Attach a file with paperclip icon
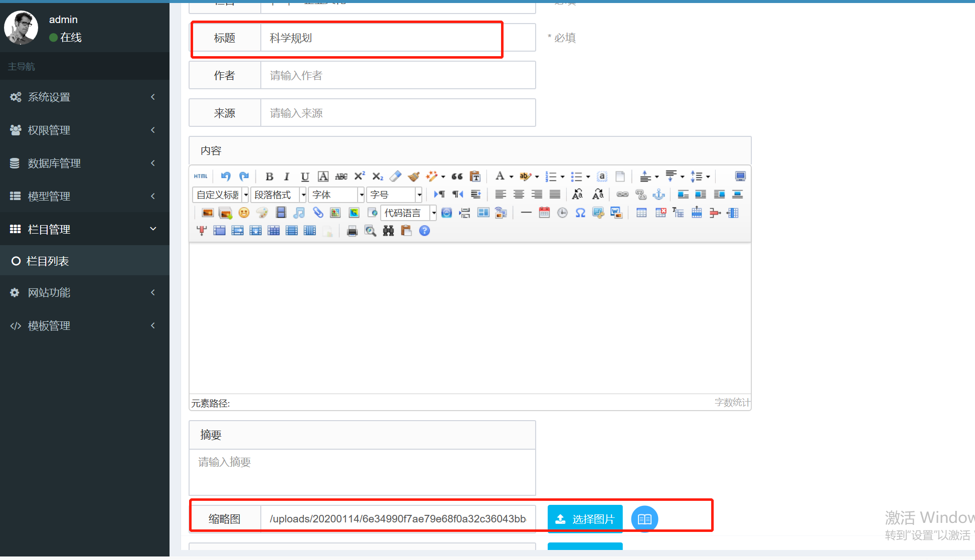This screenshot has width=975, height=560. [x=317, y=213]
